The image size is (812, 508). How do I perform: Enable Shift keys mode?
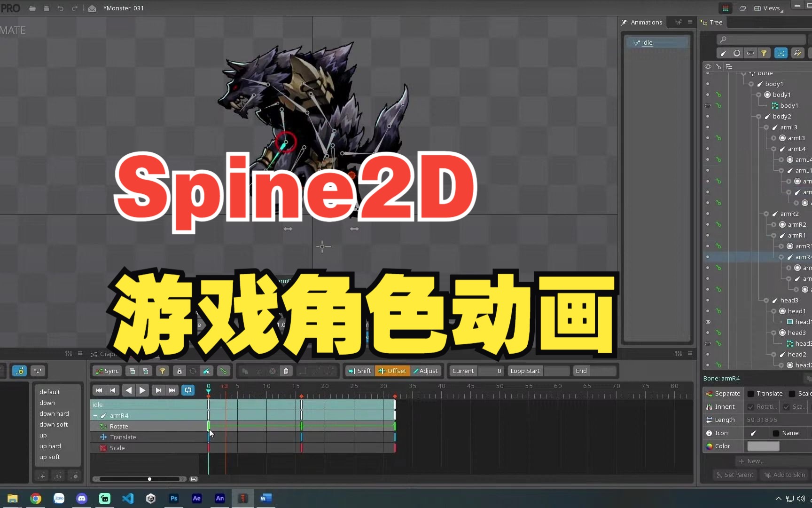coord(359,371)
